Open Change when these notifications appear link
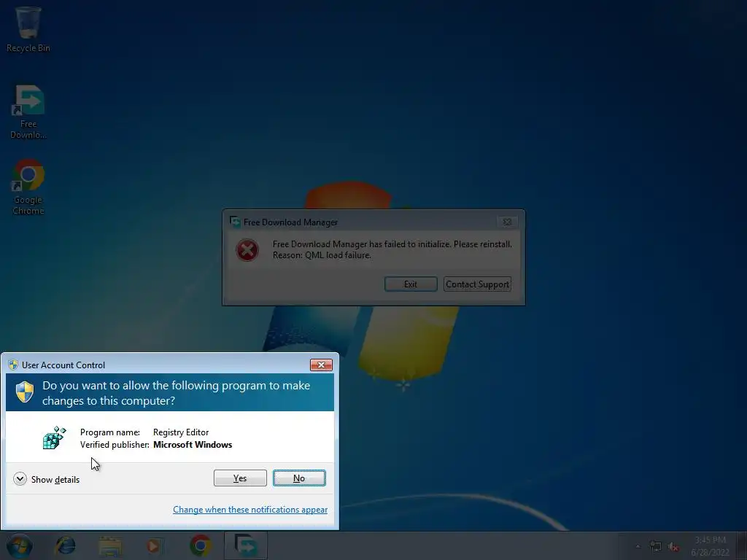Screen dimensions: 747x560 coord(250,510)
